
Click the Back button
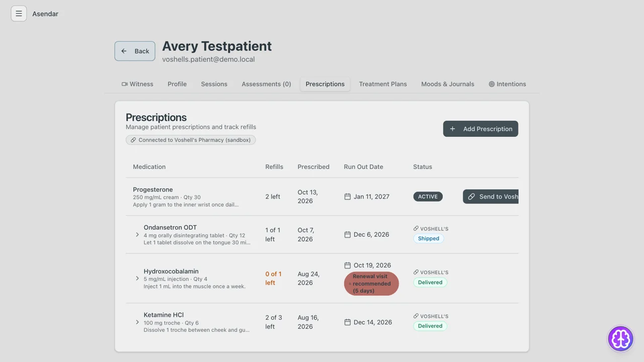click(135, 51)
